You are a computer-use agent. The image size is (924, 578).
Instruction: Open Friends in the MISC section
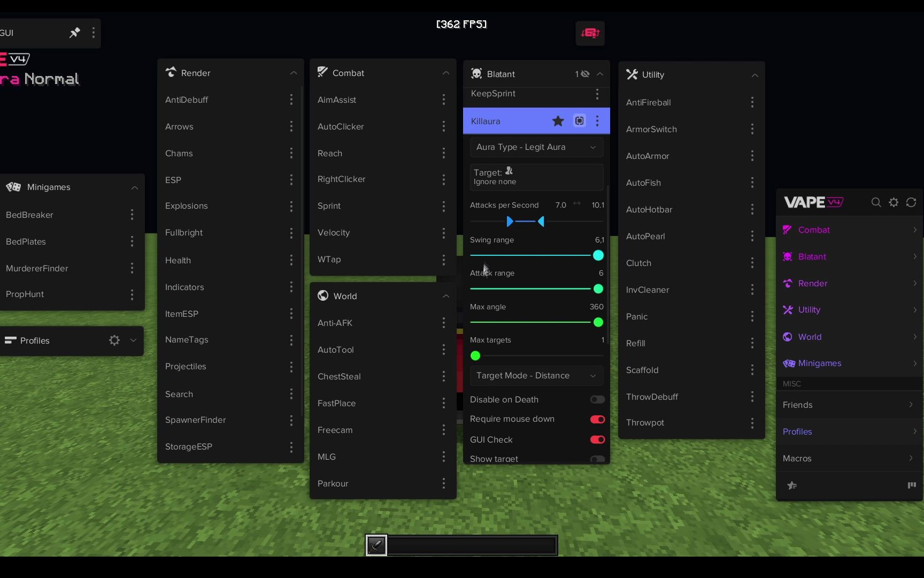(850, 405)
